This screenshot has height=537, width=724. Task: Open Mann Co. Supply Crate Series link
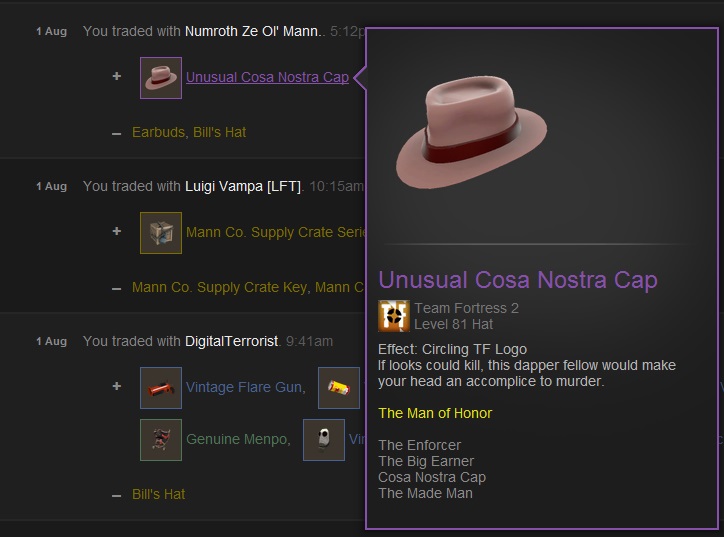[x=276, y=232]
